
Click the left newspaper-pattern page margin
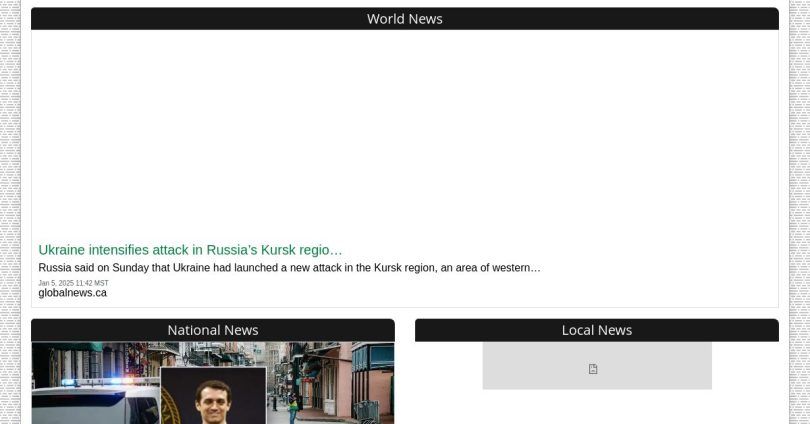10,200
